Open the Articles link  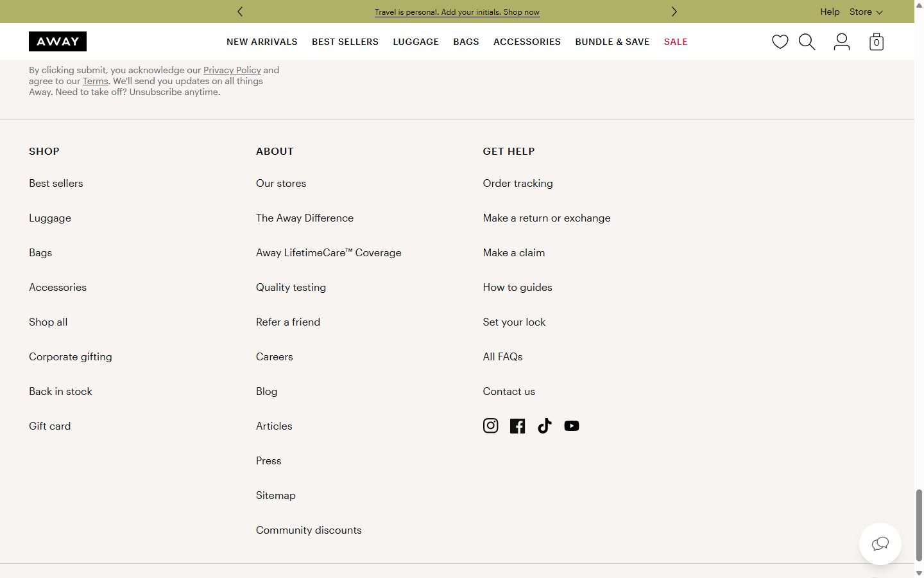pos(274,426)
